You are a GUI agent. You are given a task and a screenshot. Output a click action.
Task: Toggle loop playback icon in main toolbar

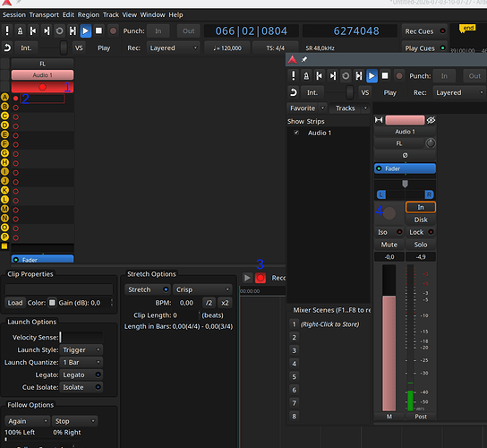[x=59, y=30]
